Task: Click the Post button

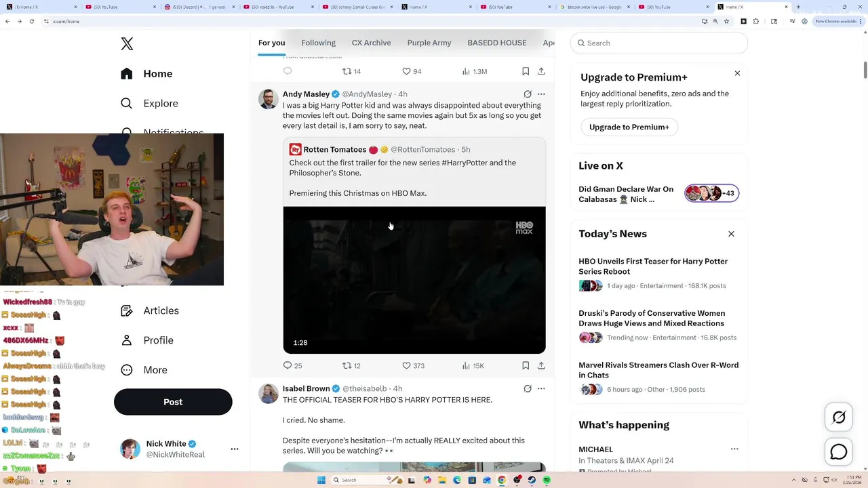Action: click(x=173, y=402)
